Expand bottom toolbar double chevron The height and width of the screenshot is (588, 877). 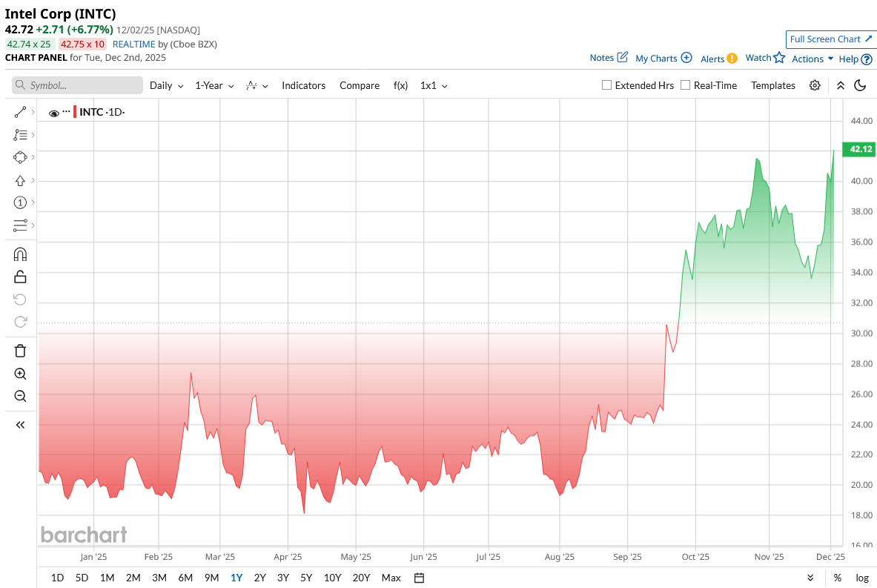(810, 578)
